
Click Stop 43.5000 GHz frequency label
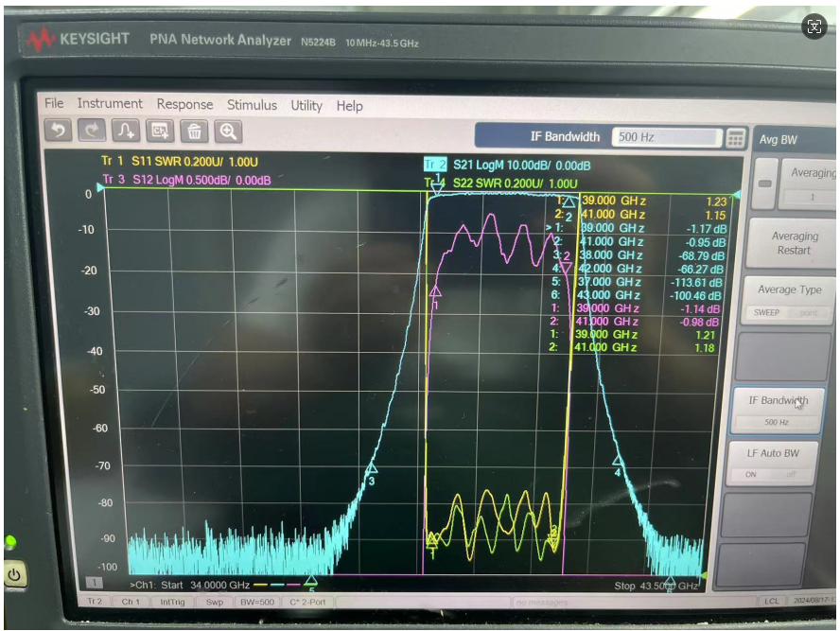(x=656, y=586)
